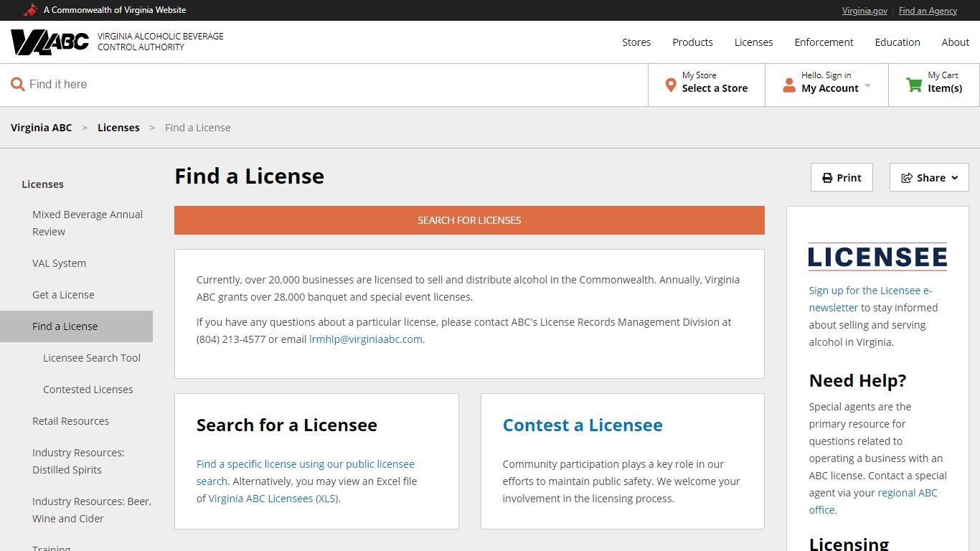Image resolution: width=980 pixels, height=551 pixels.
Task: Click Sign up for the Licensee e-newsletter
Action: tap(870, 299)
